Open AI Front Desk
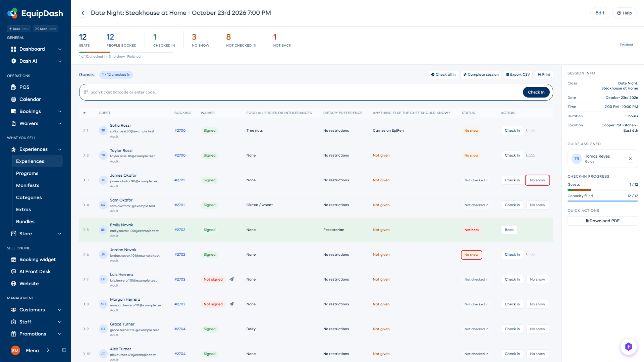This screenshot has height=362, width=644. click(35, 271)
